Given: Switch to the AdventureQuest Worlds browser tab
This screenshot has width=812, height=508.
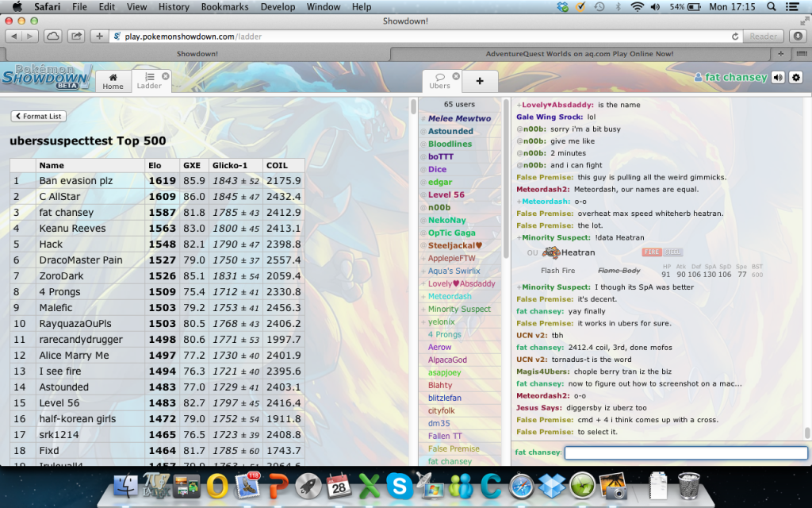Looking at the screenshot, I should 580,54.
